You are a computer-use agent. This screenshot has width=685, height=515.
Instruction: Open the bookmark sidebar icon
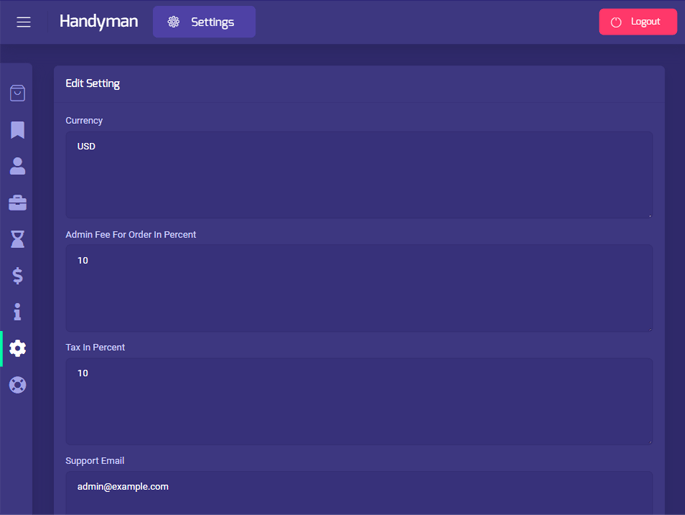pyautogui.click(x=17, y=130)
